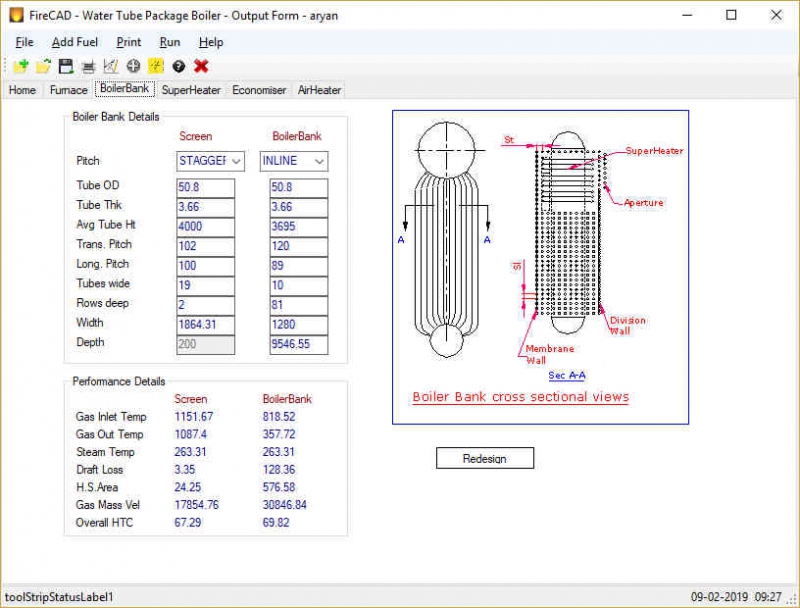
Task: Follow the Sec A-A link in the diagram
Action: (567, 374)
